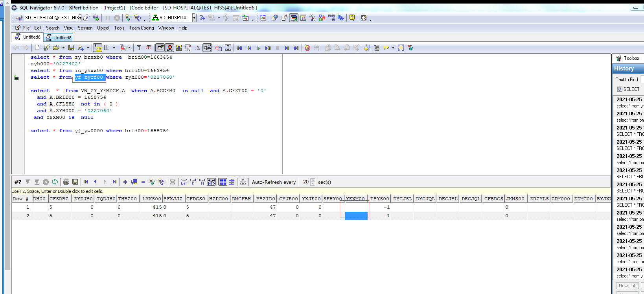Click the yellow help question mark icon
Viewport: 644px width, 294px height.
click(x=352, y=18)
